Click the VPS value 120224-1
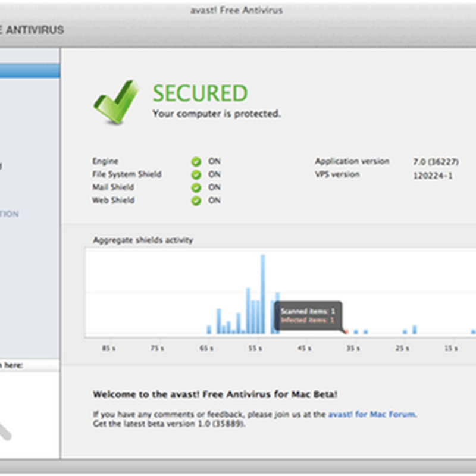The image size is (476, 476). click(433, 176)
